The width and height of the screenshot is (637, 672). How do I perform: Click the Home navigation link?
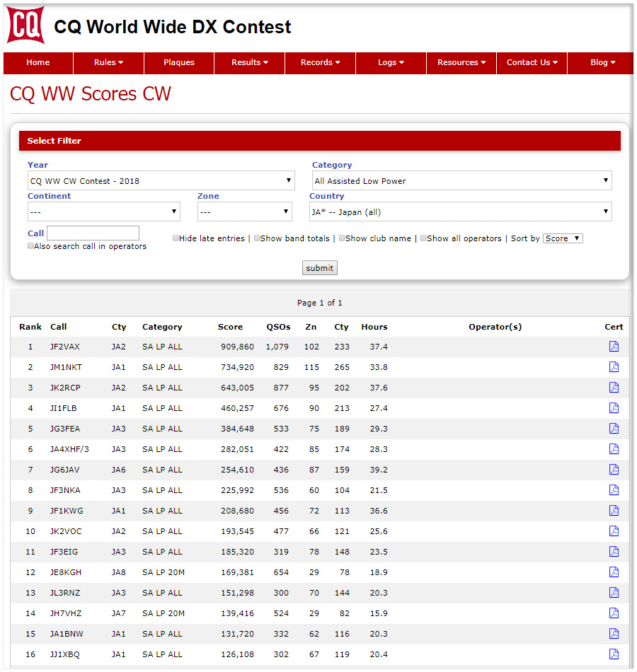pyautogui.click(x=38, y=63)
